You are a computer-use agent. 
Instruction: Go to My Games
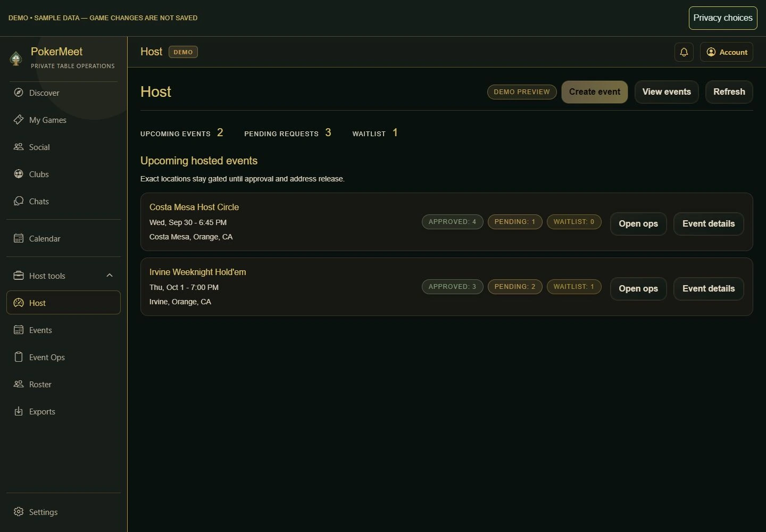tap(63, 120)
